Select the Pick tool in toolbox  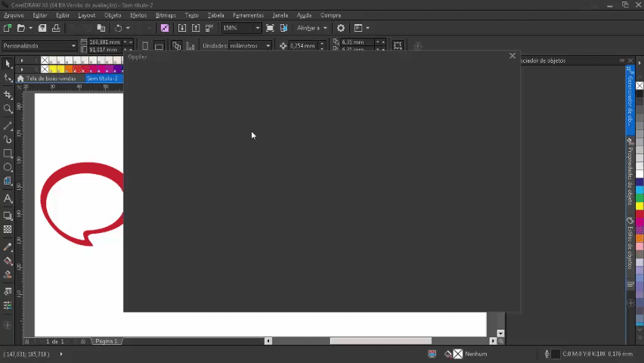[x=8, y=64]
